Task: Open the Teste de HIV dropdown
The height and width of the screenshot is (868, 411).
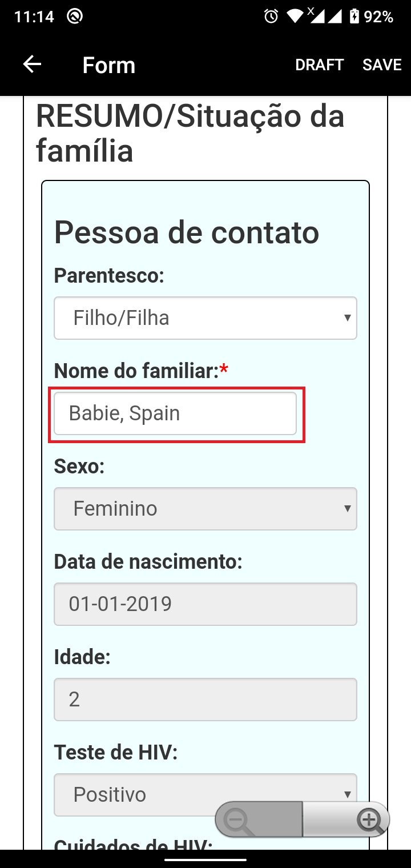Action: (205, 794)
